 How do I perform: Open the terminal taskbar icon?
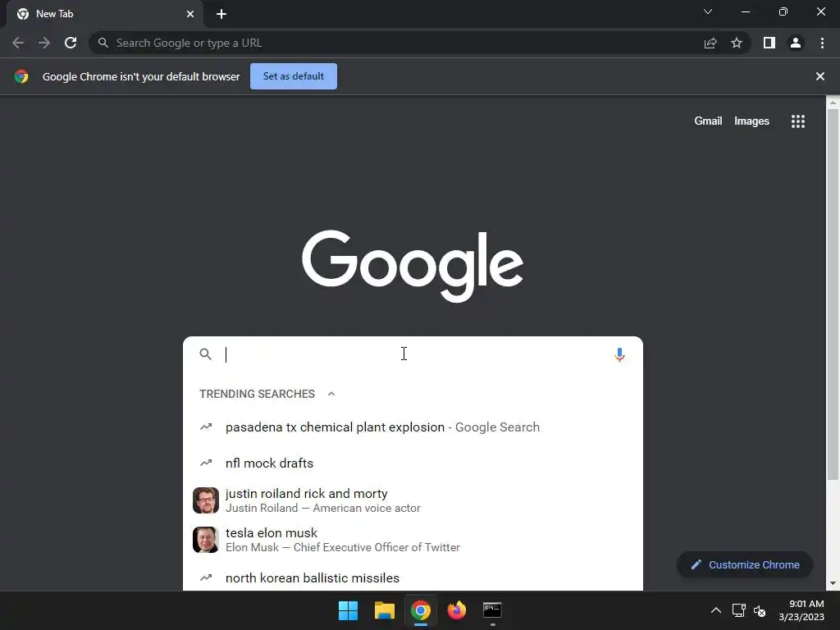pos(492,610)
